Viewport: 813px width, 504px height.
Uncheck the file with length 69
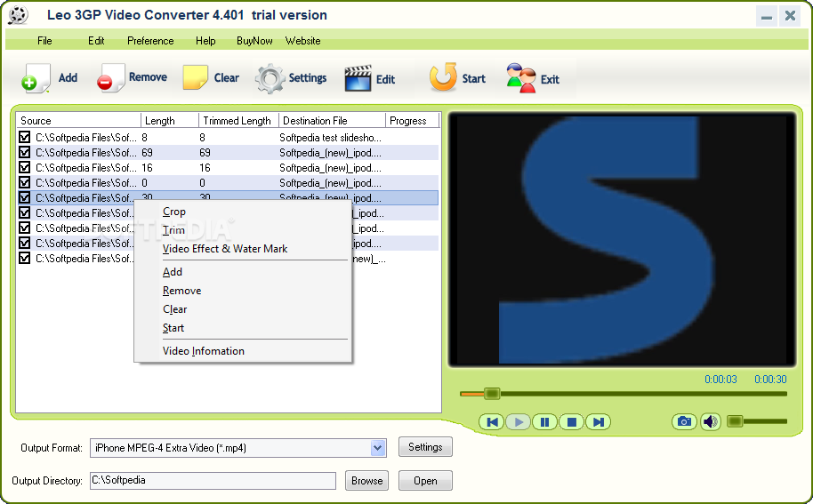[24, 152]
